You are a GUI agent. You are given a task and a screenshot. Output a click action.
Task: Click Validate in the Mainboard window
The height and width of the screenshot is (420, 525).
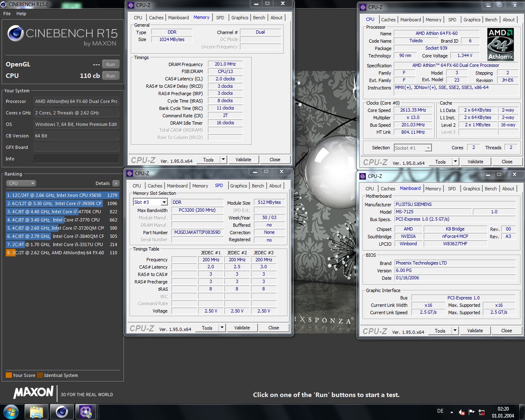(475, 331)
